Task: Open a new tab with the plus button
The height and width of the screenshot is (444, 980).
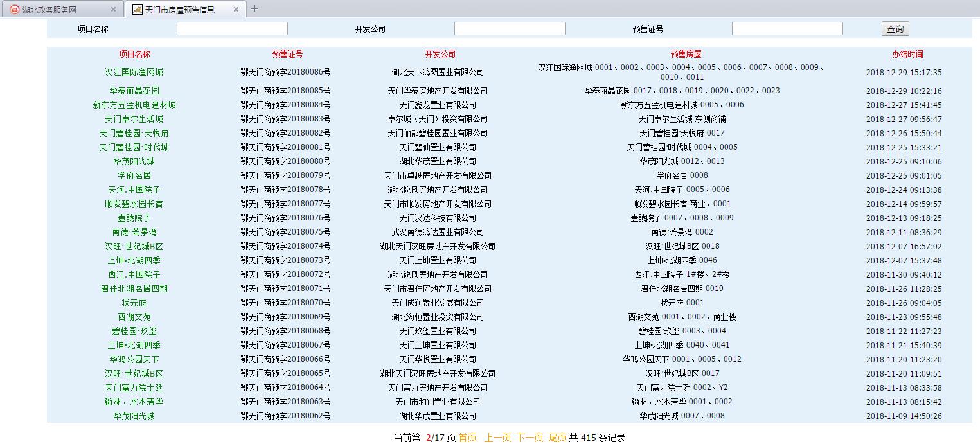Action: point(254,8)
